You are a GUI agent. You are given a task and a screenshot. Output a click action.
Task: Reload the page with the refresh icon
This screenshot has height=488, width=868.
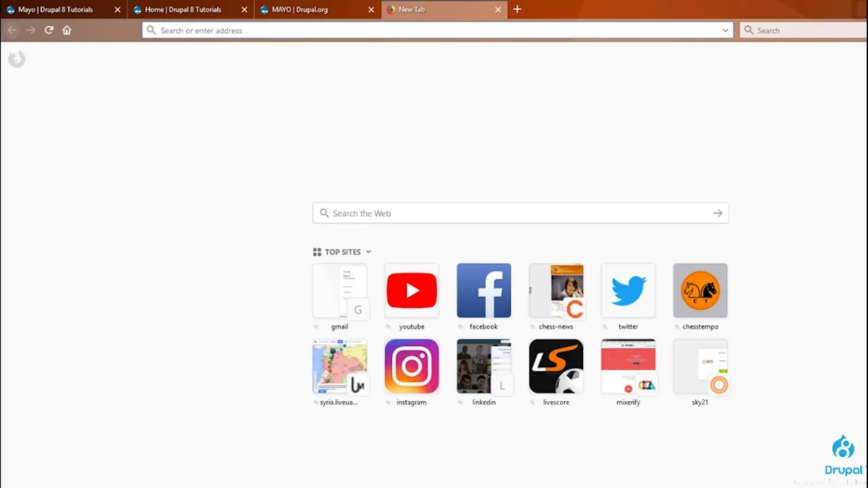(x=49, y=30)
